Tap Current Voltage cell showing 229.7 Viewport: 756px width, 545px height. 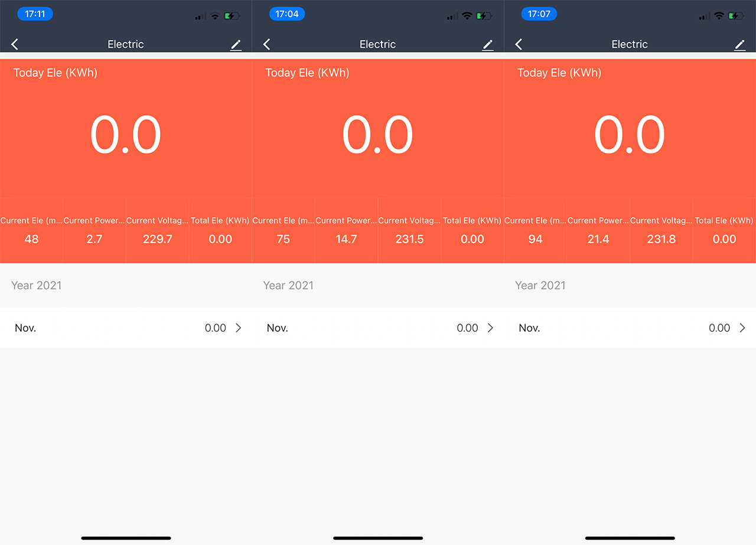tap(158, 230)
